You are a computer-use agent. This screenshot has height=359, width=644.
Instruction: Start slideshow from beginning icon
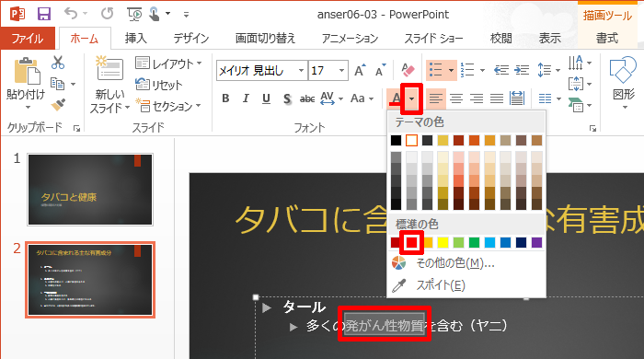pos(134,15)
